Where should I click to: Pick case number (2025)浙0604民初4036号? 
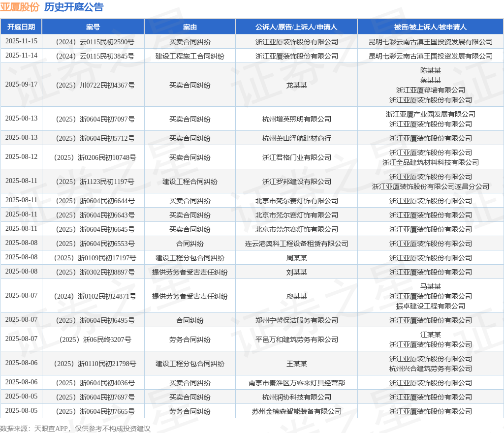(x=93, y=383)
